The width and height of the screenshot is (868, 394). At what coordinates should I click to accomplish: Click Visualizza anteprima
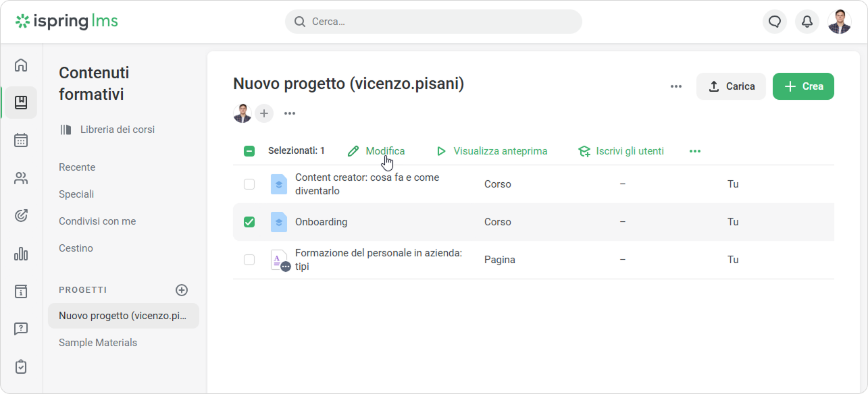[492, 151]
